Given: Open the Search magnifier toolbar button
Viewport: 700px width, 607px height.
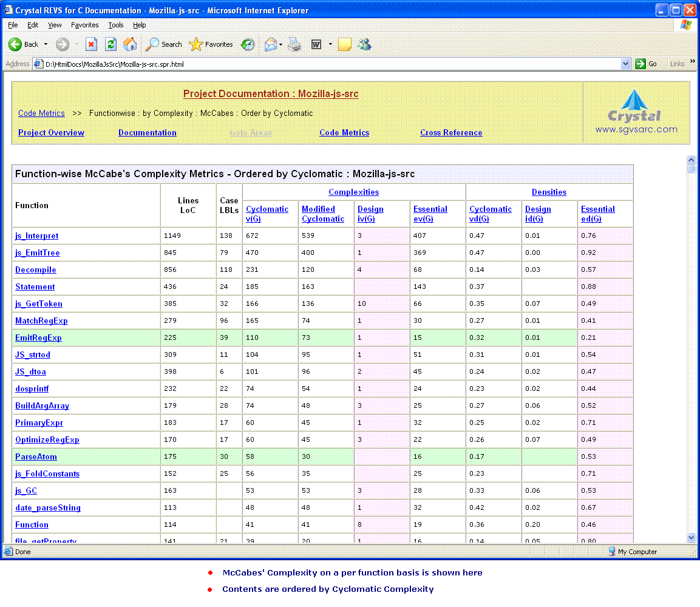Looking at the screenshot, I should (x=165, y=44).
